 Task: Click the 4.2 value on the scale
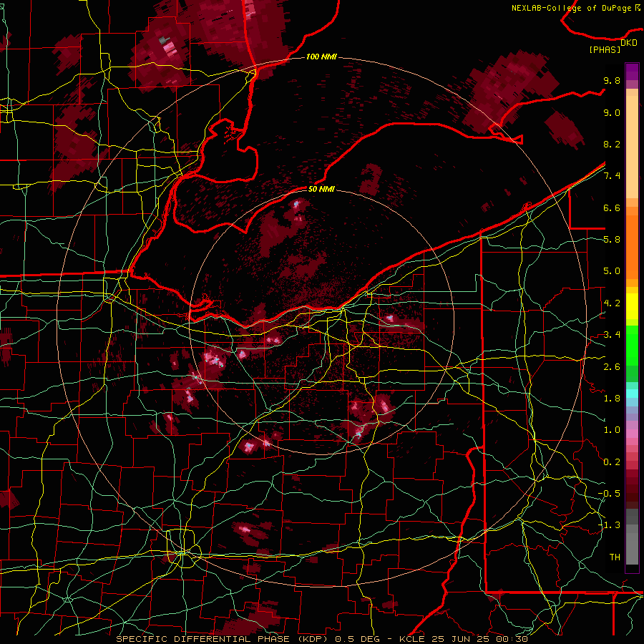coord(612,303)
